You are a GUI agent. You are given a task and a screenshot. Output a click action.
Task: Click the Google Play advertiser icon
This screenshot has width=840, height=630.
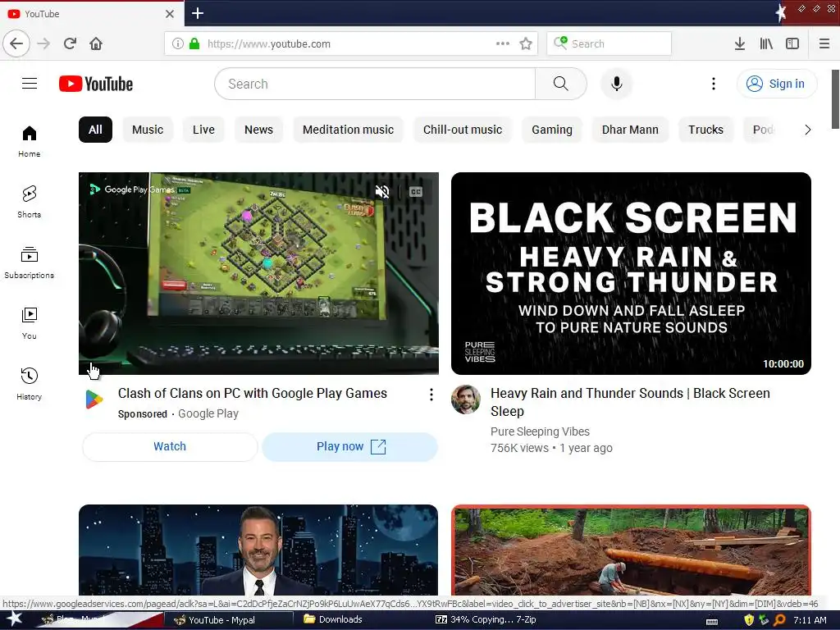click(94, 399)
